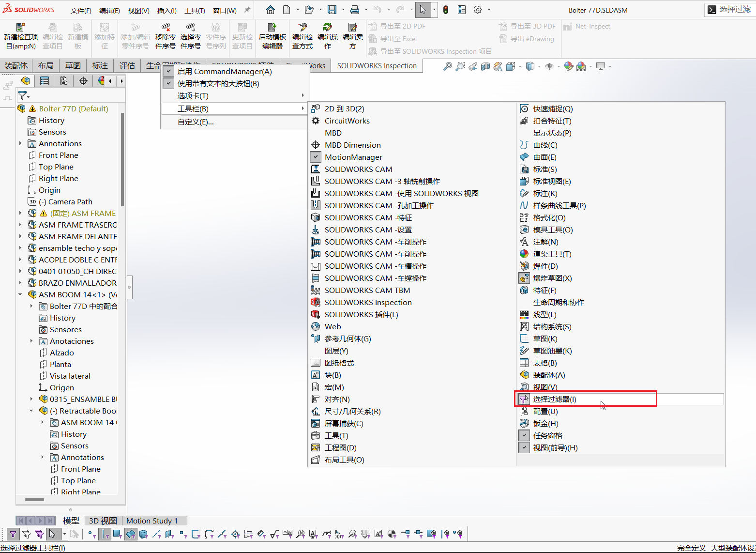Click the Save icon in top toolbar

tap(332, 10)
